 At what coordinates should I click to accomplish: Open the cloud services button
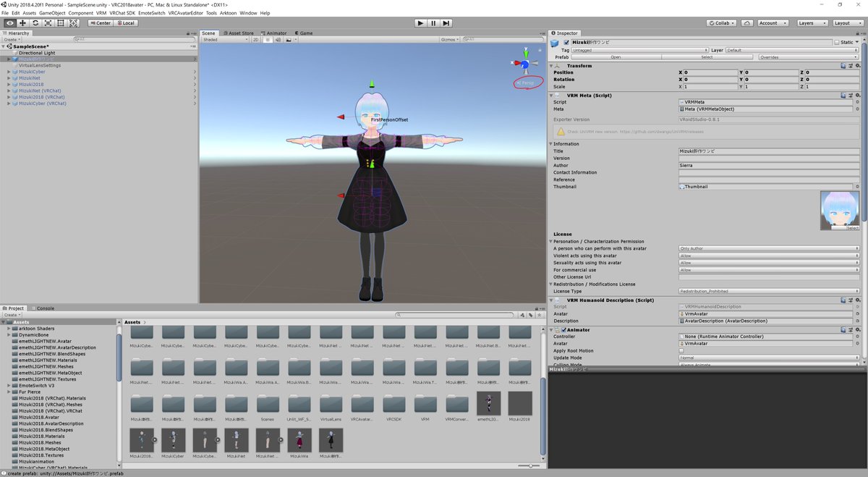[x=746, y=23]
